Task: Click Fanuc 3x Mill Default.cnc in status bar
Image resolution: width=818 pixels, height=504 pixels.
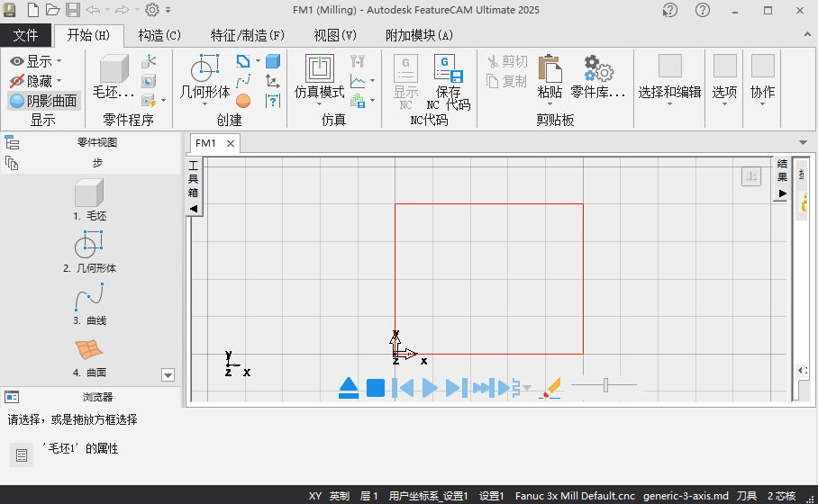Action: pos(575,496)
